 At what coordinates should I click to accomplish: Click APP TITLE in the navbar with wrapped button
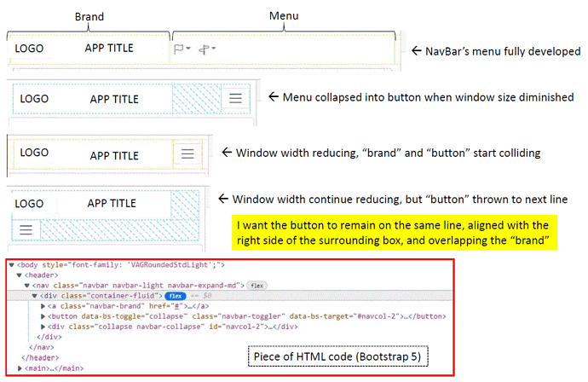pyautogui.click(x=112, y=203)
